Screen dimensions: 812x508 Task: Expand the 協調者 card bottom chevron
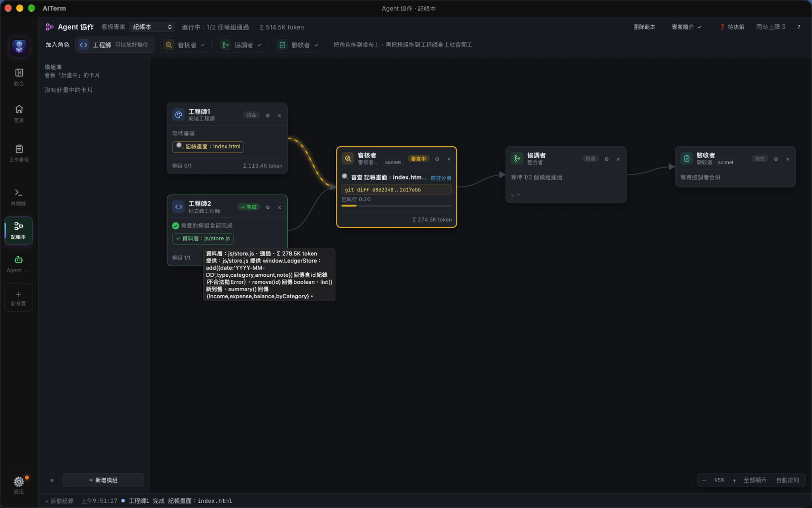point(512,195)
